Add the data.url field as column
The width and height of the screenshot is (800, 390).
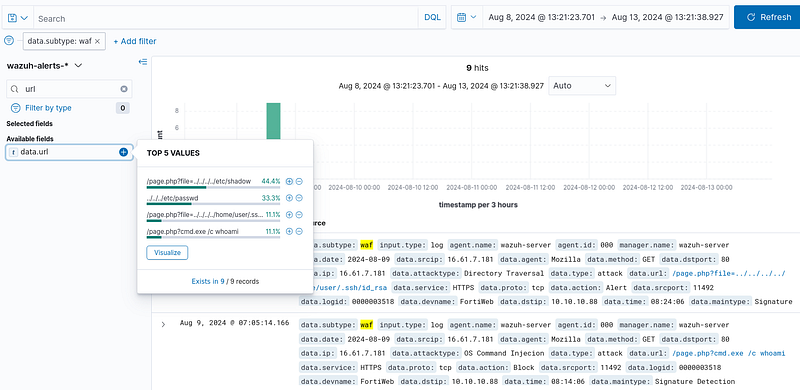point(123,152)
